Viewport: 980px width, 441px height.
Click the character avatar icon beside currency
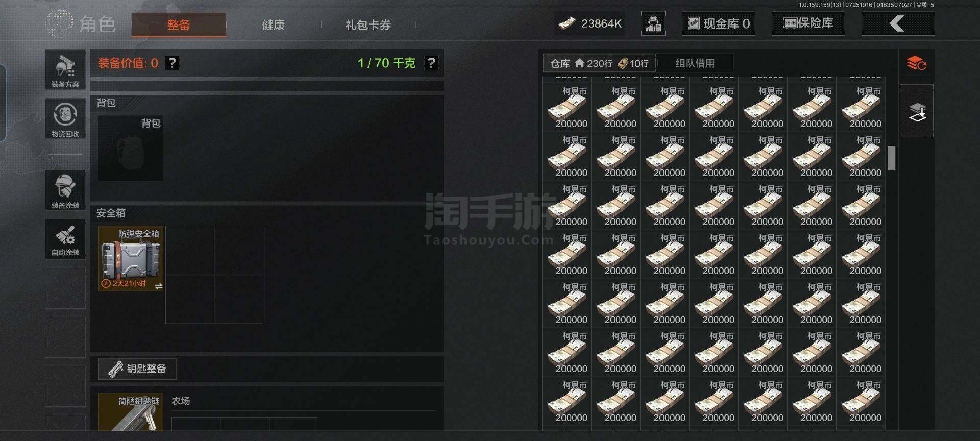point(653,23)
